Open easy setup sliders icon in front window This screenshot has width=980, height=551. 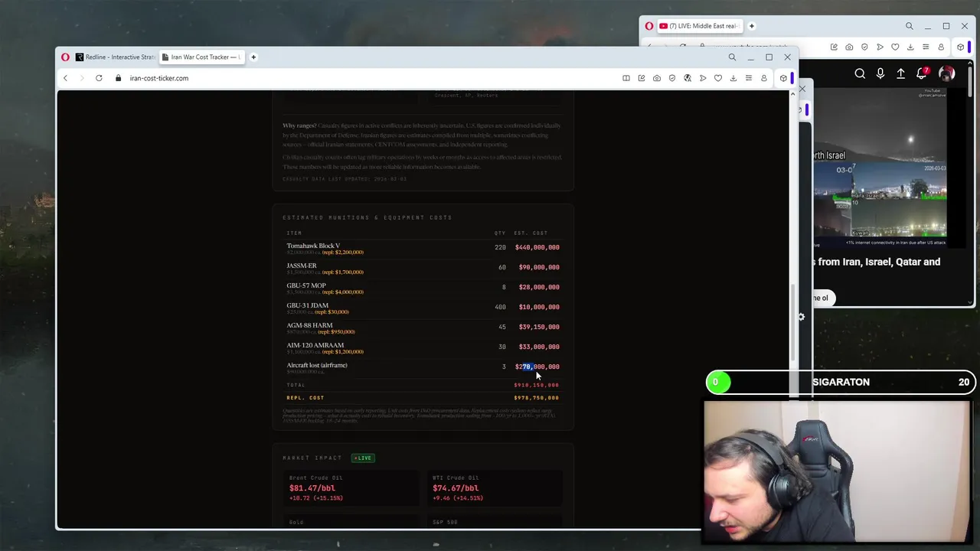[749, 78]
